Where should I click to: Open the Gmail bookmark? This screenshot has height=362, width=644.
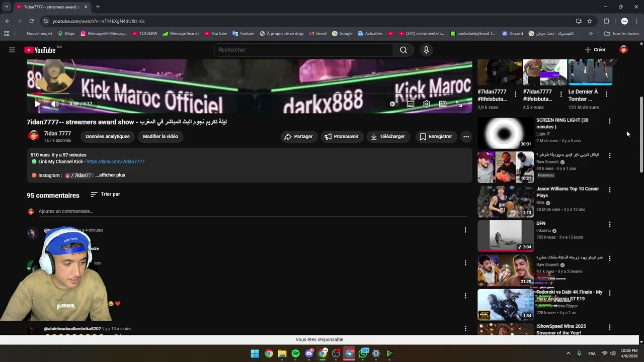click(317, 34)
